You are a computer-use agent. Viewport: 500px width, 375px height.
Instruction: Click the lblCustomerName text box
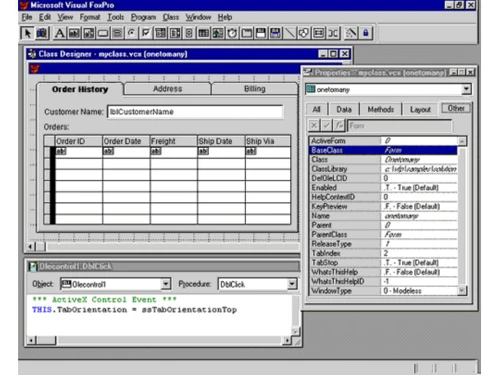coord(195,112)
